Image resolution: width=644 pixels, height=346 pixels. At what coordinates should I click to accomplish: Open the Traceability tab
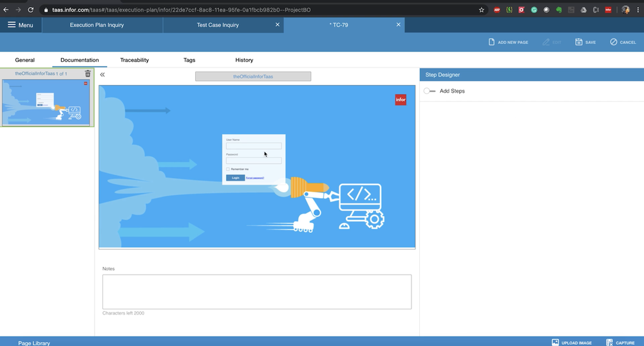pyautogui.click(x=135, y=60)
